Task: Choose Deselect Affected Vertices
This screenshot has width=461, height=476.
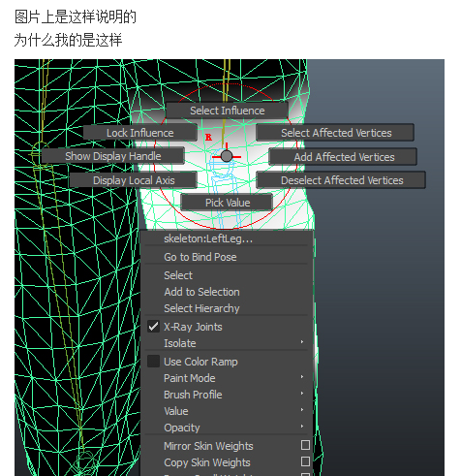Action: click(x=341, y=180)
